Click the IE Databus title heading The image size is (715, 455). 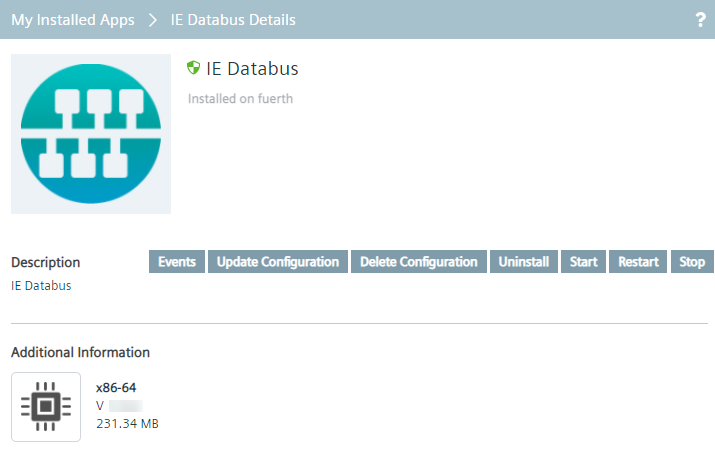[x=252, y=69]
